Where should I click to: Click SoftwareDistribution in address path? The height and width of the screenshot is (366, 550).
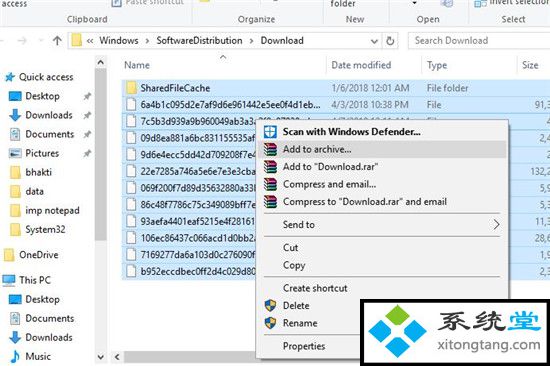[x=199, y=41]
